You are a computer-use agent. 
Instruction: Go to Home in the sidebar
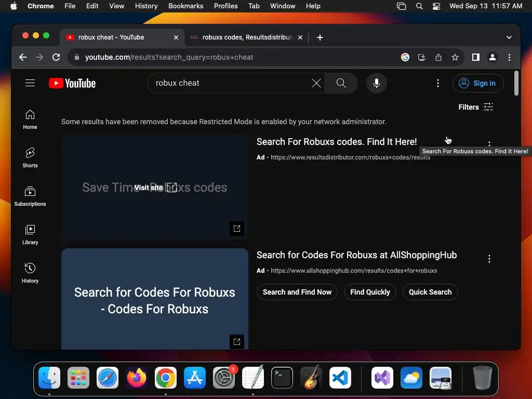(30, 119)
